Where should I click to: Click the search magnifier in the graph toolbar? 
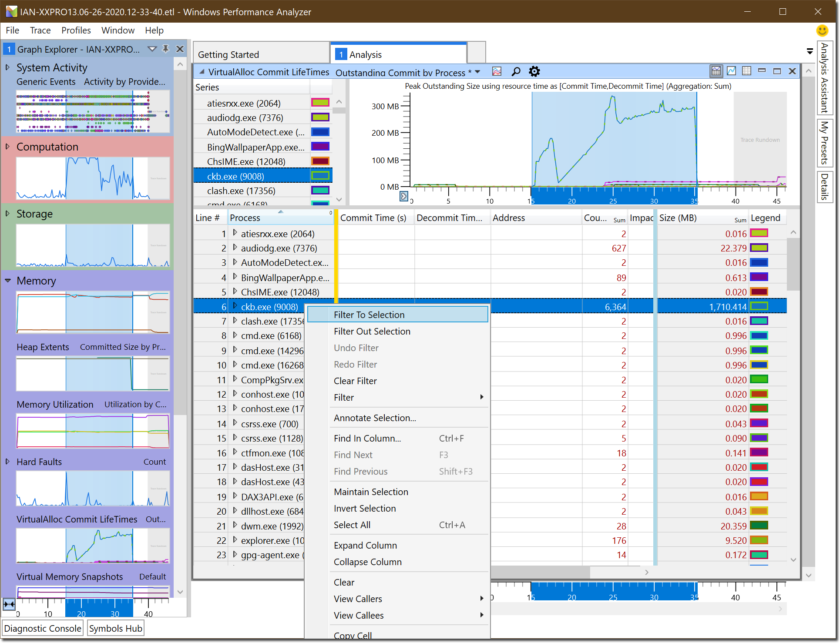(516, 71)
